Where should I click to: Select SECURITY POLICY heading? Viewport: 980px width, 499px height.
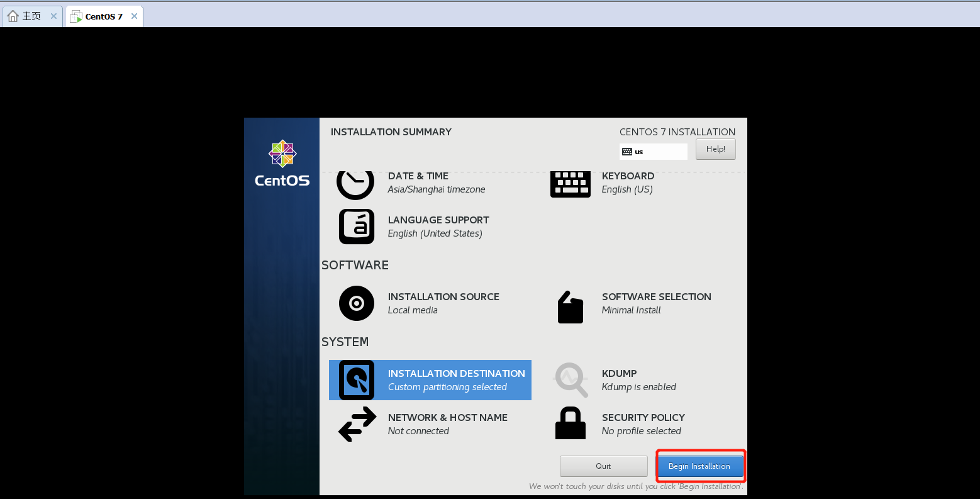[x=643, y=418]
